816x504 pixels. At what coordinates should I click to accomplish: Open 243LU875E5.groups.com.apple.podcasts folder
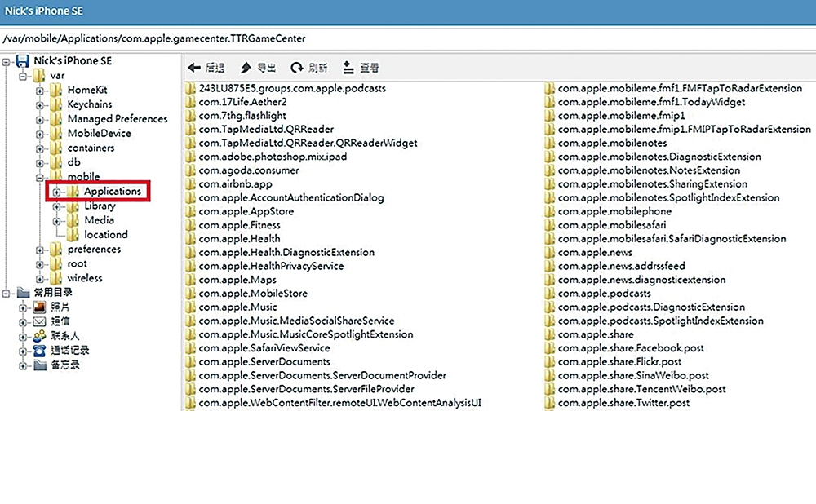click(292, 88)
